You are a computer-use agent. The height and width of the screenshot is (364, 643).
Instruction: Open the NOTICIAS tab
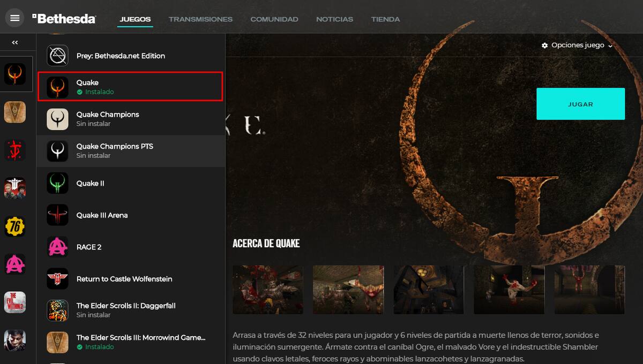tap(334, 19)
